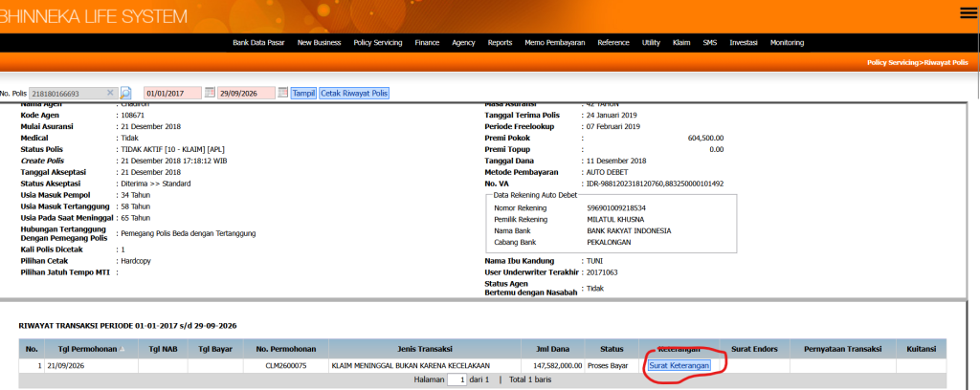Open the SMS menu

click(709, 43)
